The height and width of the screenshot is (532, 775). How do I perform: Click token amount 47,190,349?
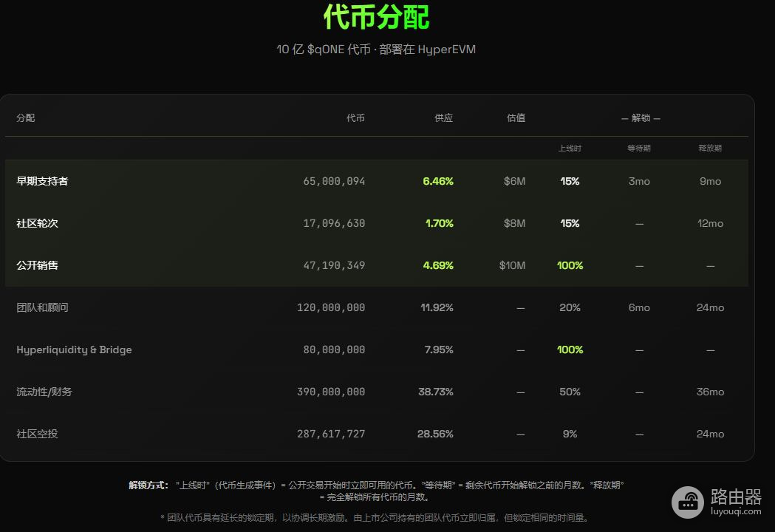tap(334, 265)
